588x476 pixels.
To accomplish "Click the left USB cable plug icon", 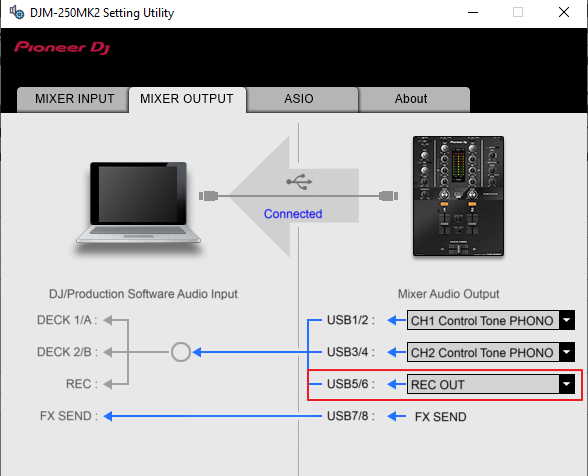I will pyautogui.click(x=208, y=196).
